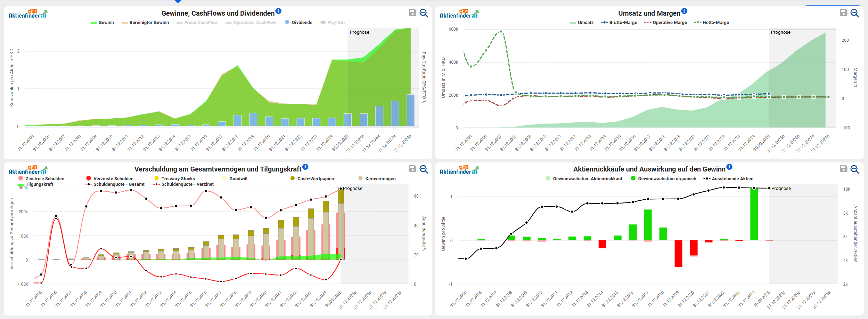
Task: Toggle Goodwill legend entry in debt chart
Action: tap(238, 179)
